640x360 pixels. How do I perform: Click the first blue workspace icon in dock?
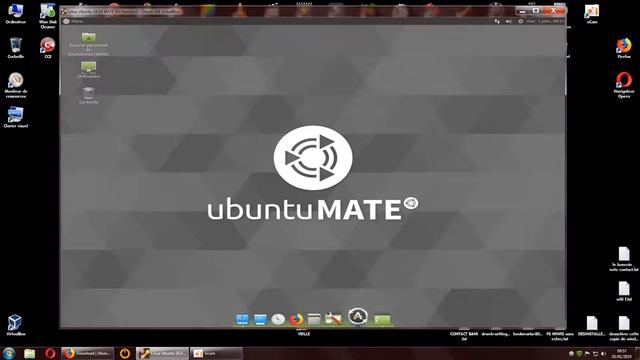(242, 319)
